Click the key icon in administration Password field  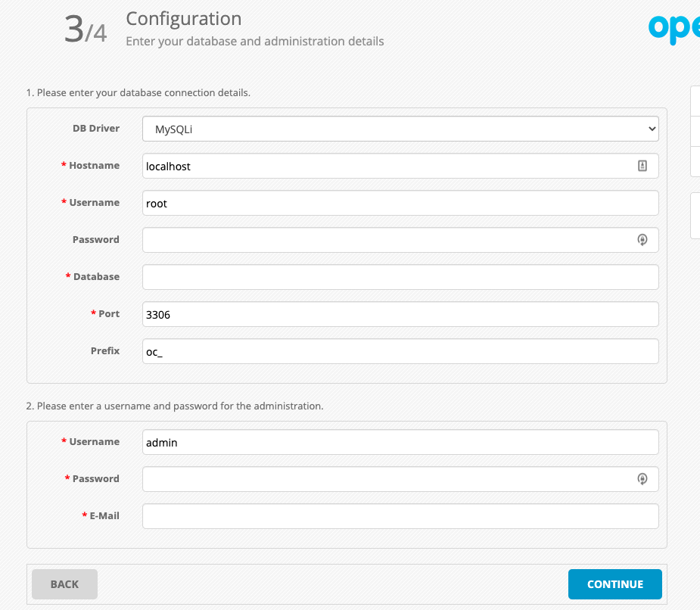pos(642,479)
